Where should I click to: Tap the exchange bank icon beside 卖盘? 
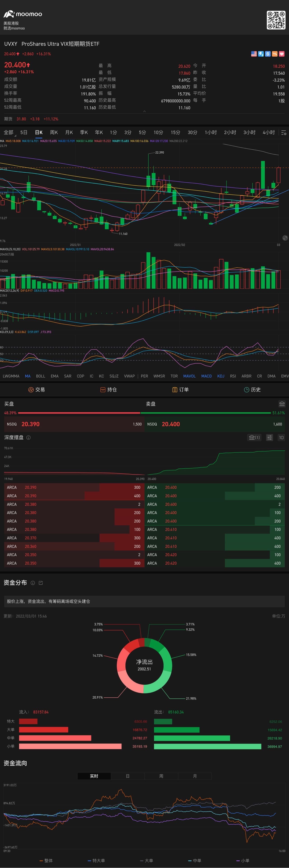pos(282,404)
